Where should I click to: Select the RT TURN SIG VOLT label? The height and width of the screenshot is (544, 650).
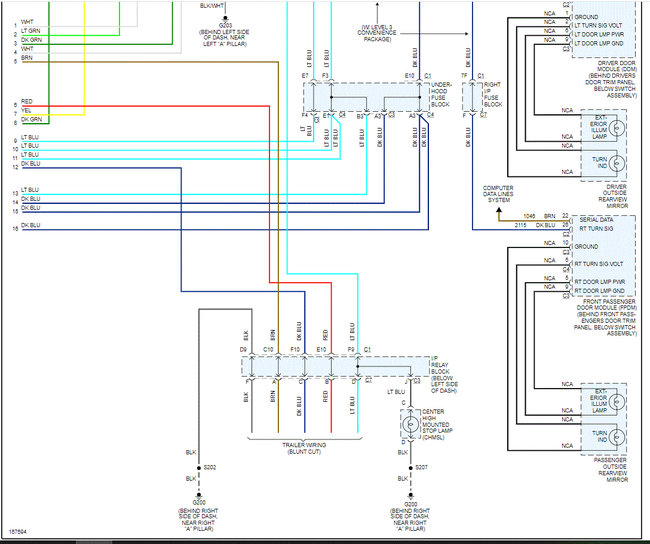point(599,264)
